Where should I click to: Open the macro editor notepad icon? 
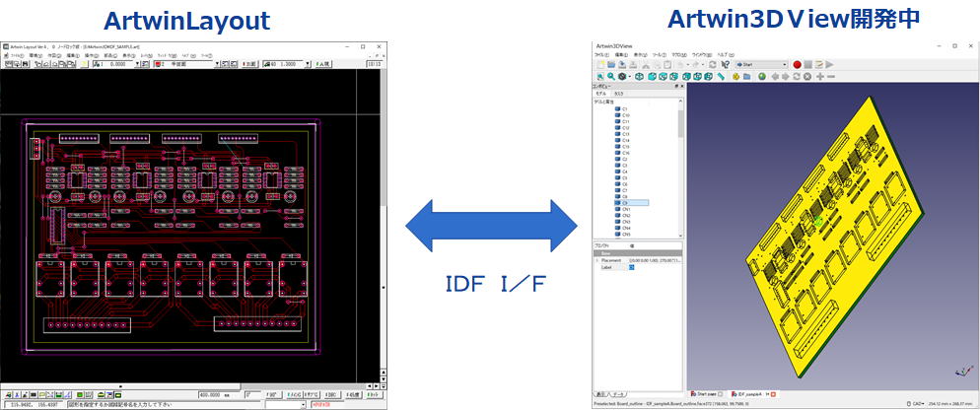818,64
